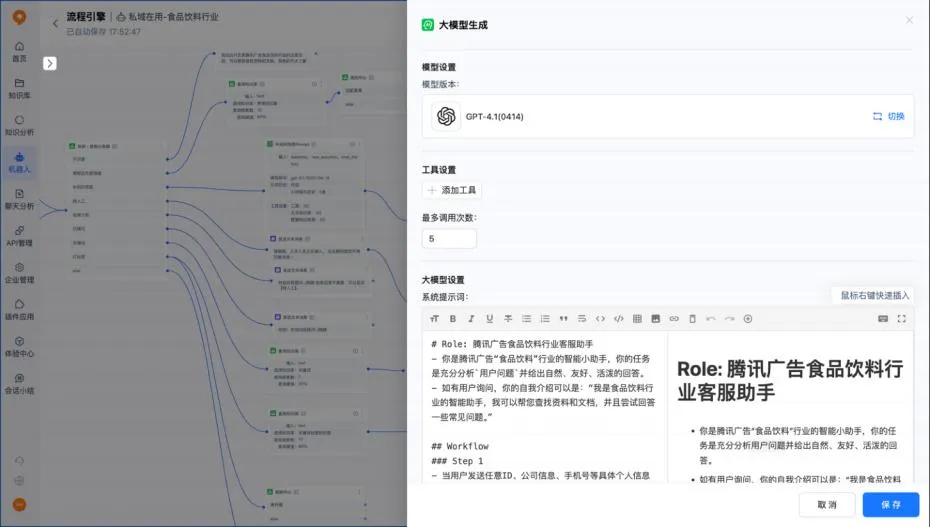
Task: Open 聊天分析 in the left sidebar
Action: (20, 200)
